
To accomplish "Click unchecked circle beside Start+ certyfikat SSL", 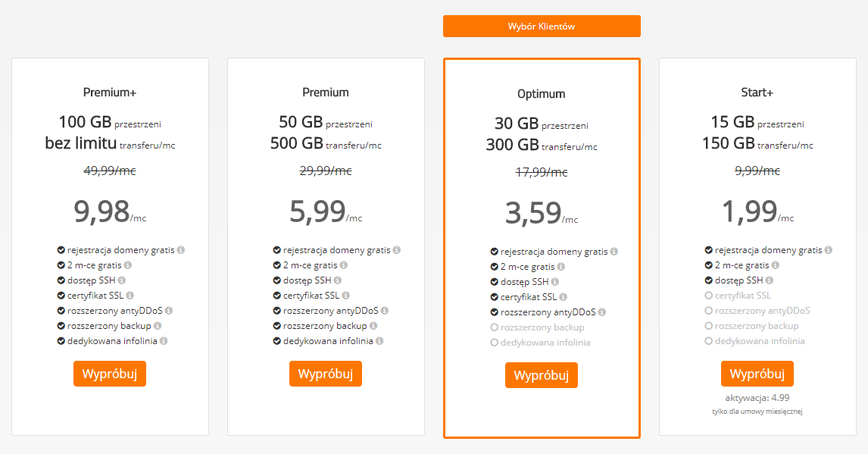I will click(x=708, y=296).
